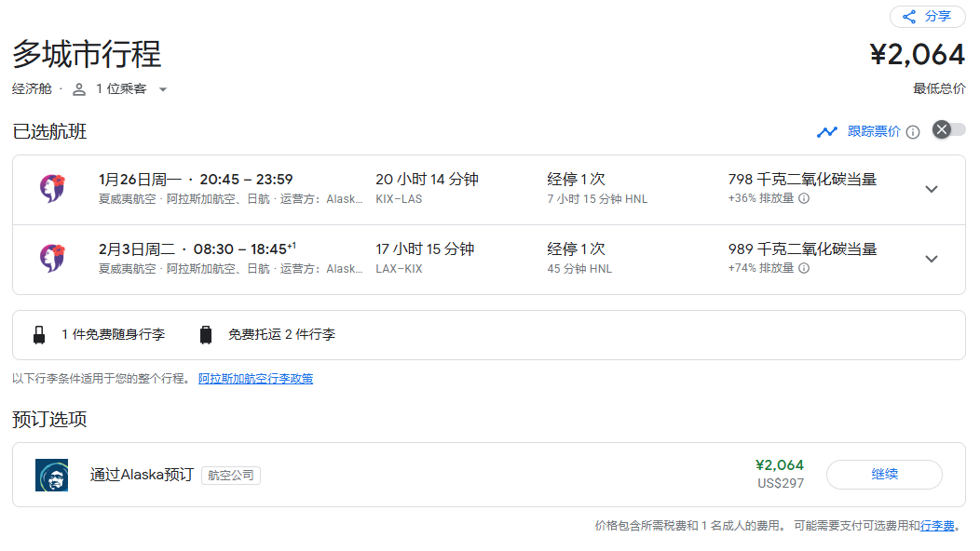
Task: Expand the KIX–LAS flight details chevron
Action: [x=932, y=189]
